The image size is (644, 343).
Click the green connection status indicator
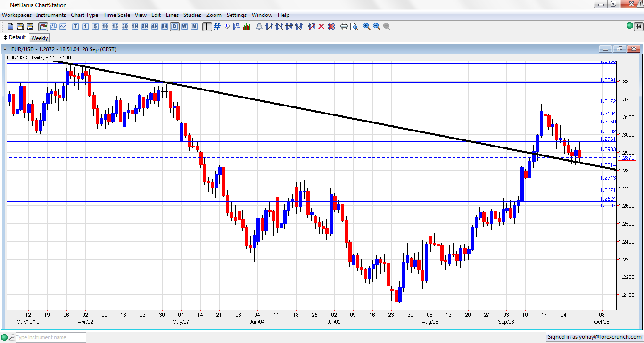coord(630,25)
